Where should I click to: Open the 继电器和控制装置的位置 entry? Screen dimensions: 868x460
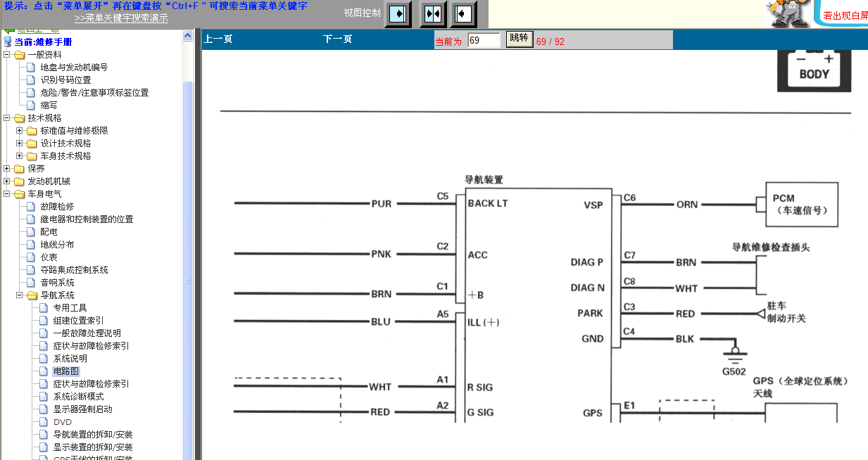87,219
